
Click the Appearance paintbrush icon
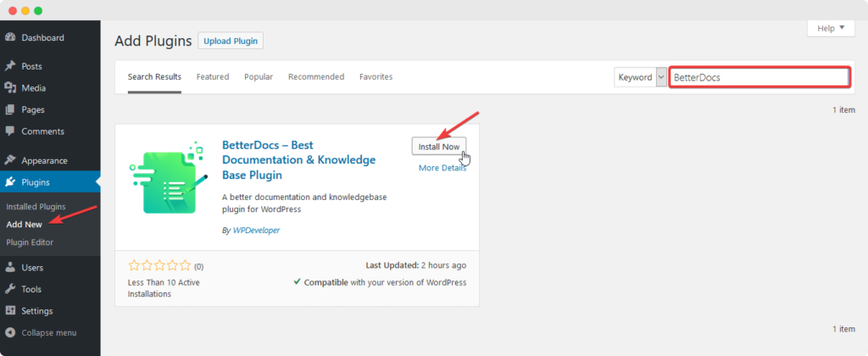(x=10, y=160)
